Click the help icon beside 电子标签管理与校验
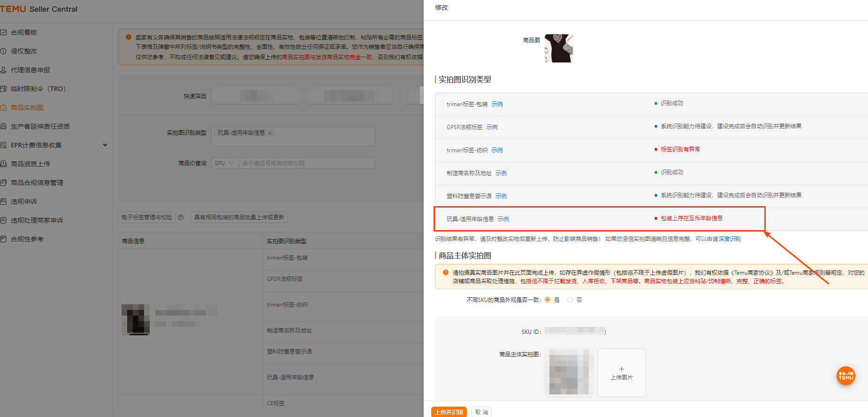 point(181,217)
